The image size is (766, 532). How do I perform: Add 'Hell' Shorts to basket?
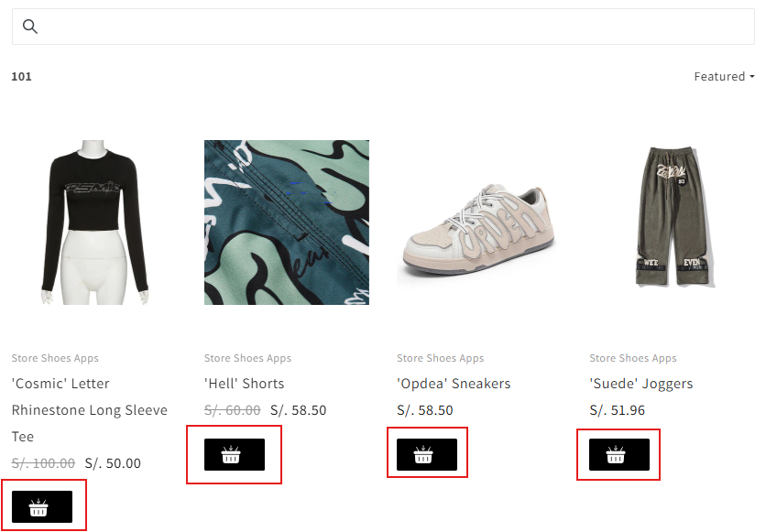point(235,455)
